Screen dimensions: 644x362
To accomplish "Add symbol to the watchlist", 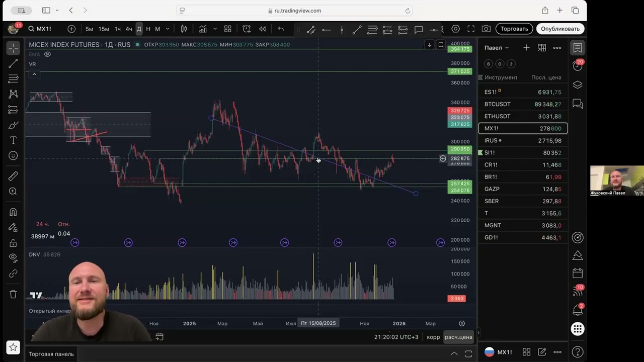I will 526,48.
